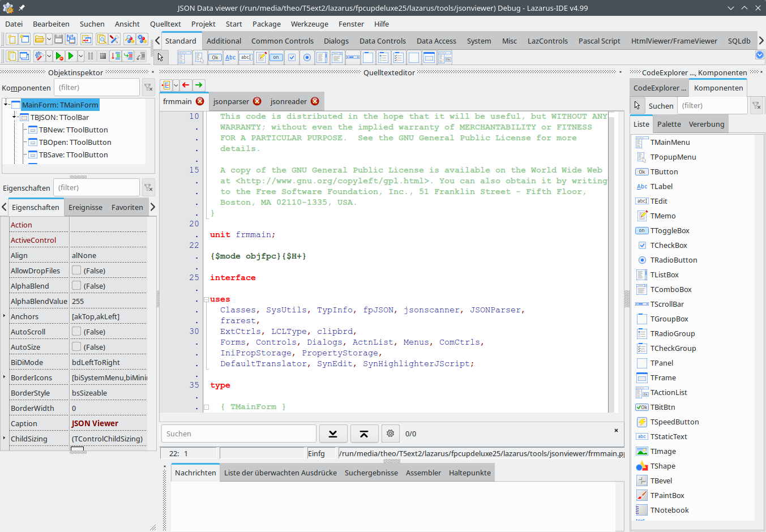Switch to Palette tab in Komponenten panel
The height and width of the screenshot is (532, 766).
pyautogui.click(x=669, y=124)
